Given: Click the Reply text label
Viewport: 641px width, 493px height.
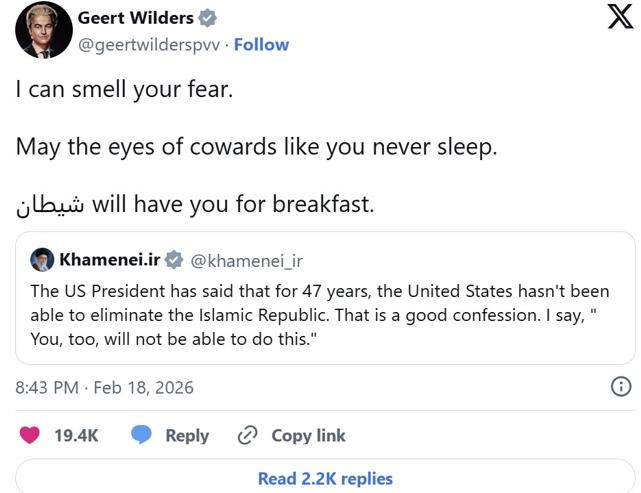Looking at the screenshot, I should 187,435.
